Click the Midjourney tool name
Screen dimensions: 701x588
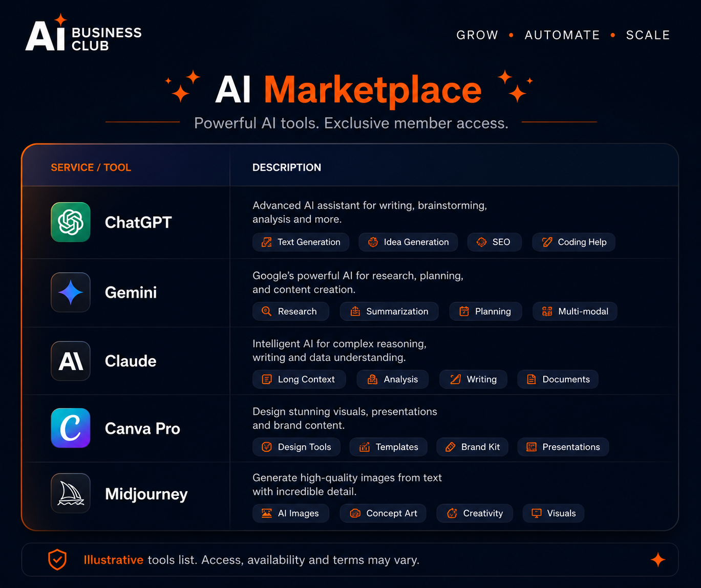point(146,494)
